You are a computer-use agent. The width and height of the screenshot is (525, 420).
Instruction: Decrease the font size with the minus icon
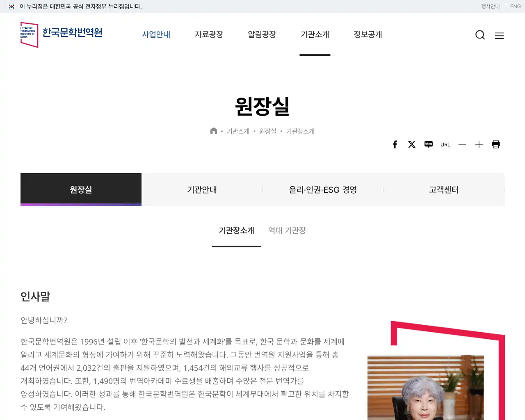pyautogui.click(x=462, y=144)
